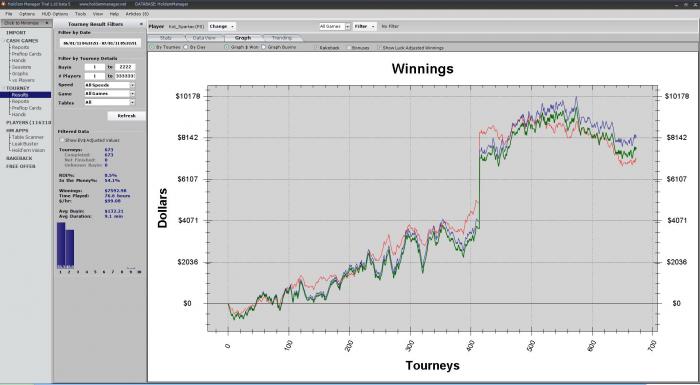Select the Graph $ Won radio button
The height and width of the screenshot is (385, 700).
point(227,47)
